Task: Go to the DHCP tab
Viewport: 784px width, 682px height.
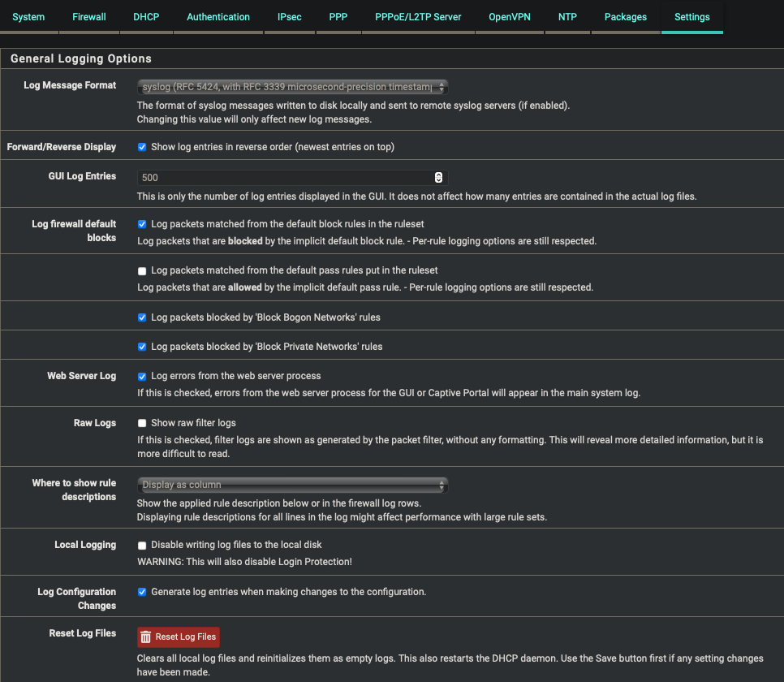Action: [x=146, y=17]
